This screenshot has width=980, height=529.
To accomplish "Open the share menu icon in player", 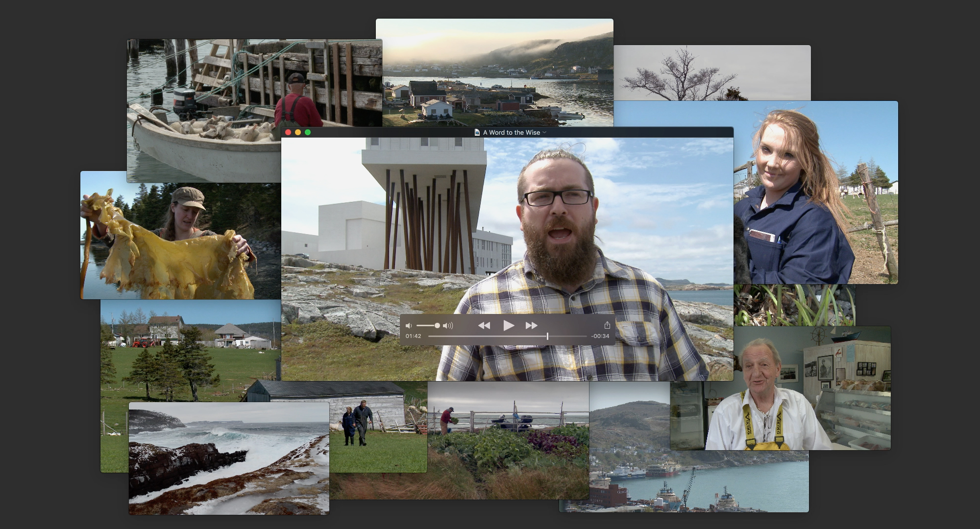I will click(607, 325).
